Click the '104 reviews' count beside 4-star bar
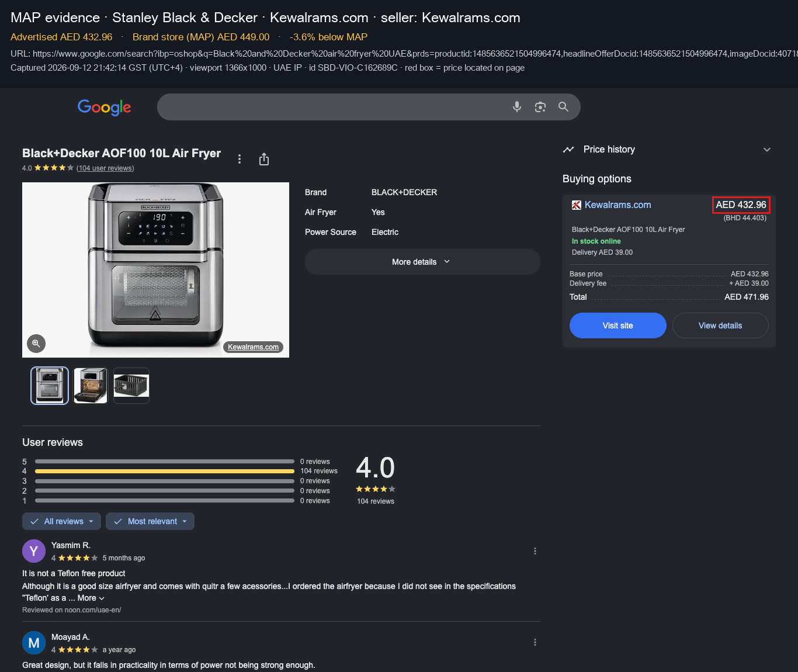 (319, 471)
